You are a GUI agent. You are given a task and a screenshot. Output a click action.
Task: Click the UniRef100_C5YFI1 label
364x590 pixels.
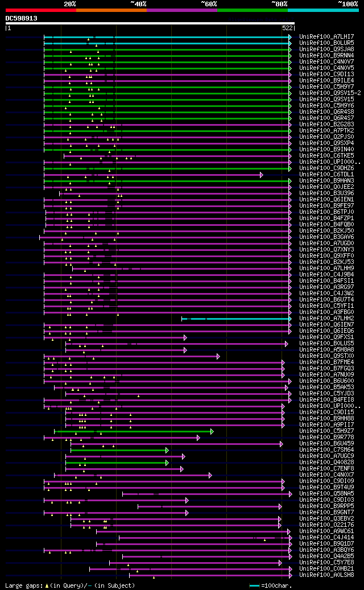point(326,306)
